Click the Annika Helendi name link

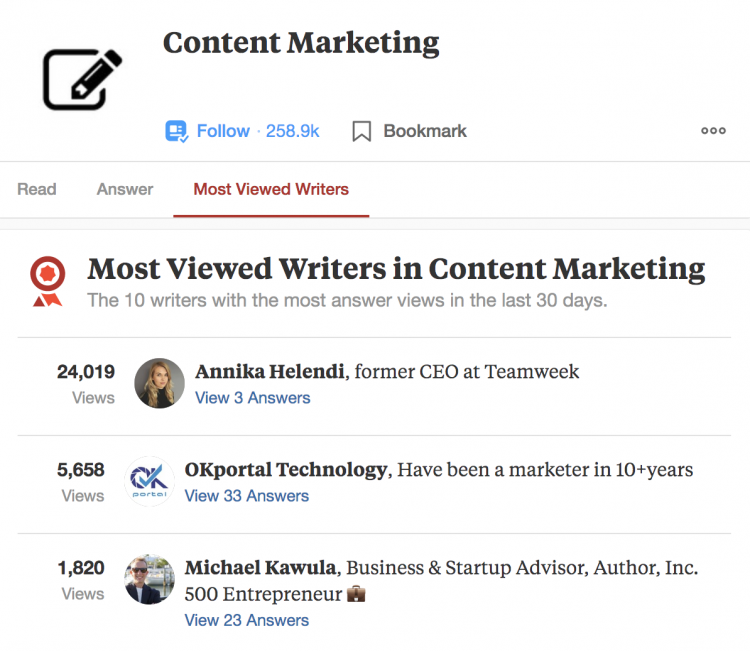(270, 372)
